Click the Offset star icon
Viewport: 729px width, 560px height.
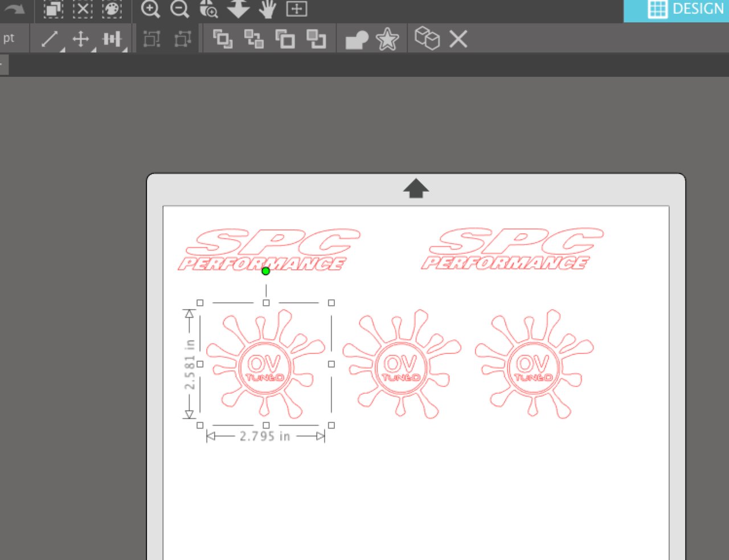387,39
